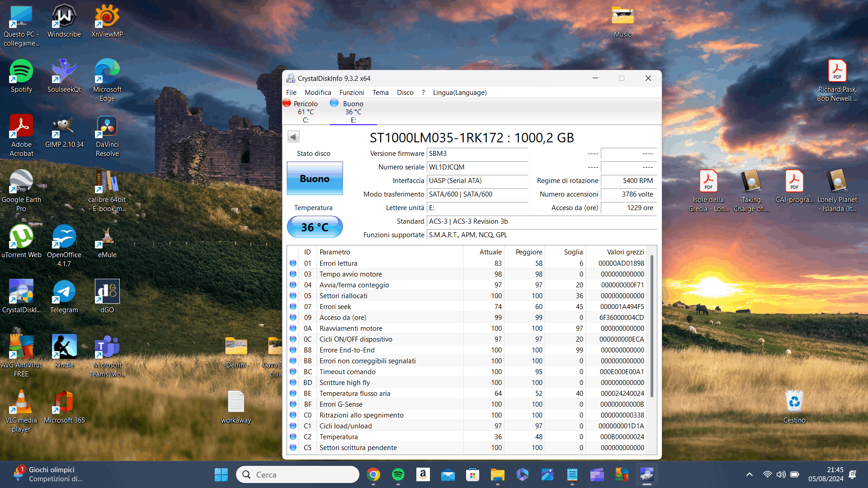Open the Funzioni menu

pos(351,92)
